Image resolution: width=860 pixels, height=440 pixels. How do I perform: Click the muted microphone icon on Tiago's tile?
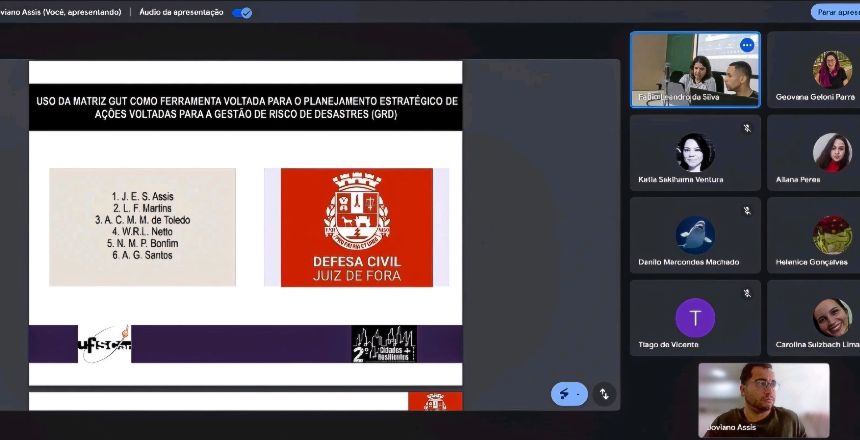pos(747,294)
